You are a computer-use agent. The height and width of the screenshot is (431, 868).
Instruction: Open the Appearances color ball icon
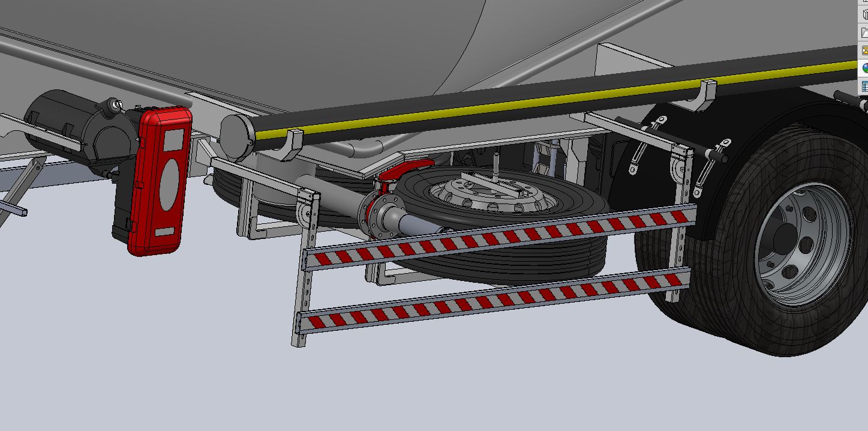pyautogui.click(x=865, y=68)
